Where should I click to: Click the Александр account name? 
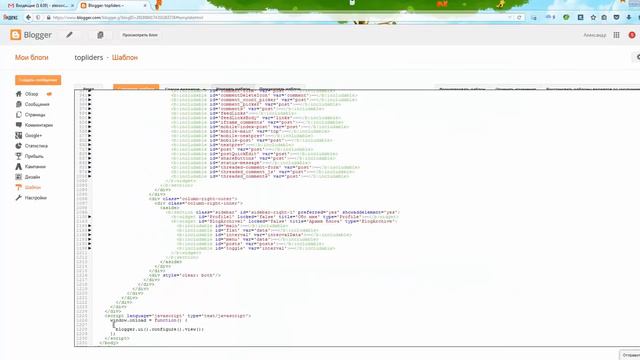[x=595, y=35]
